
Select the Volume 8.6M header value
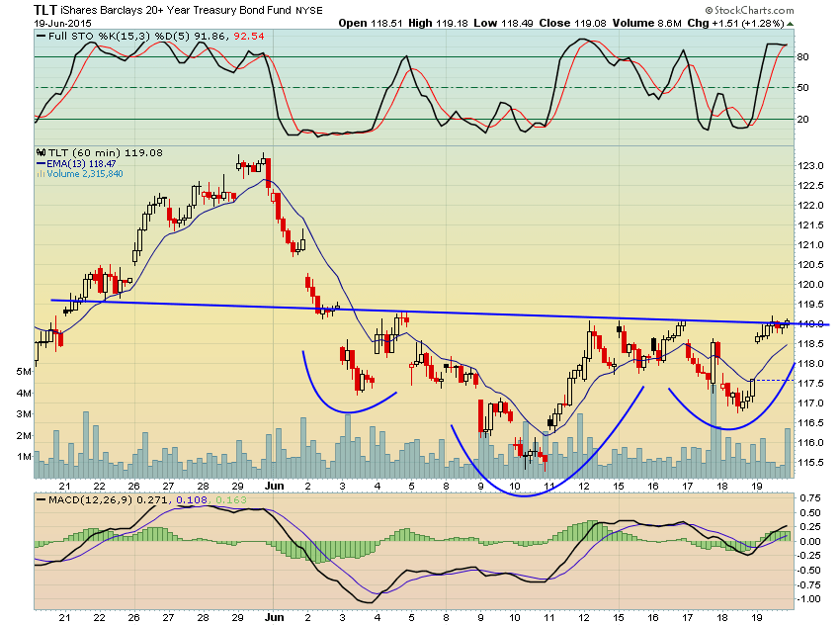click(x=647, y=23)
